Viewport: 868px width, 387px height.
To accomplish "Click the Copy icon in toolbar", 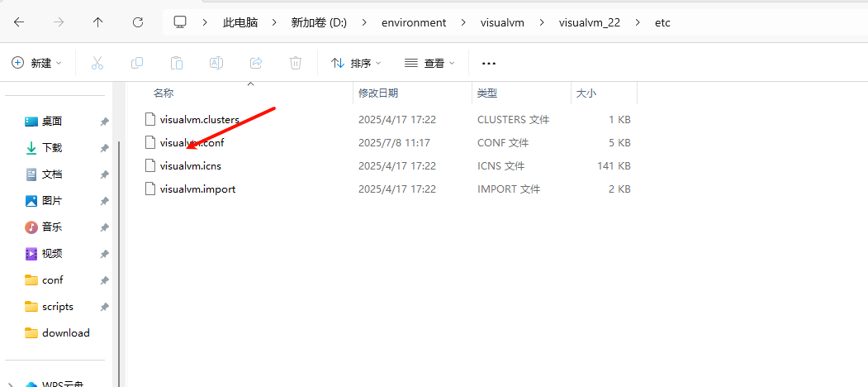I will tap(137, 63).
